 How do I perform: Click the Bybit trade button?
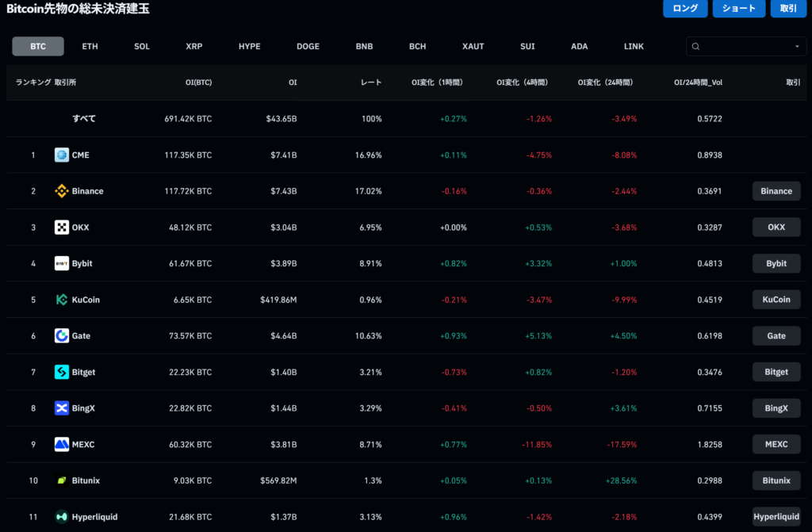[x=776, y=263]
